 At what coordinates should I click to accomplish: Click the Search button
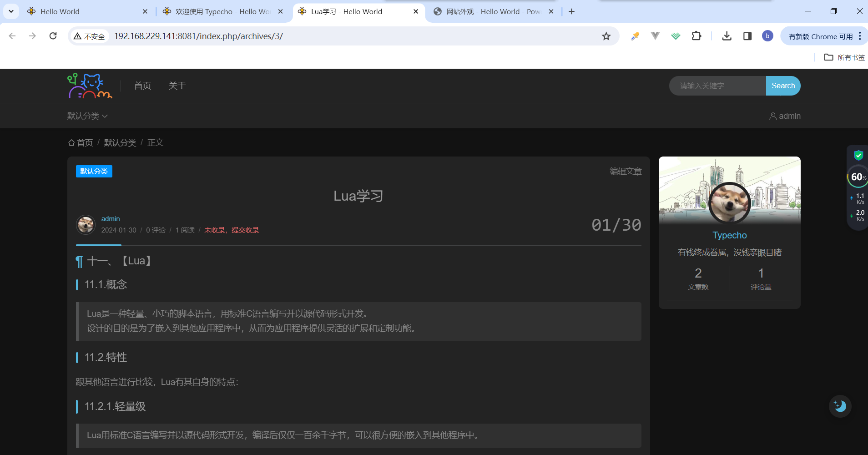783,86
